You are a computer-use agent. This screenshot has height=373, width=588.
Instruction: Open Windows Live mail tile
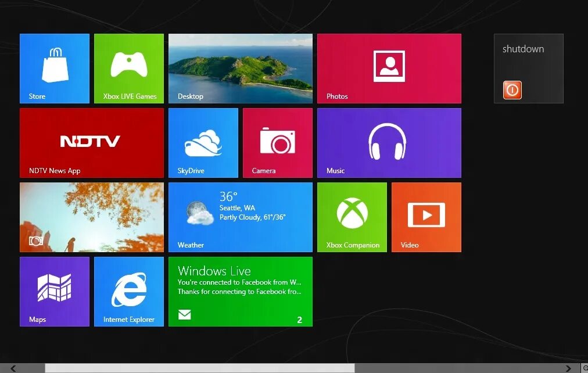coord(241,291)
